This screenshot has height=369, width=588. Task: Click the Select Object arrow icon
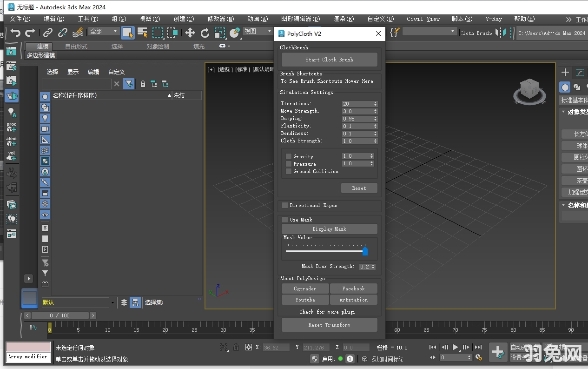pos(127,33)
